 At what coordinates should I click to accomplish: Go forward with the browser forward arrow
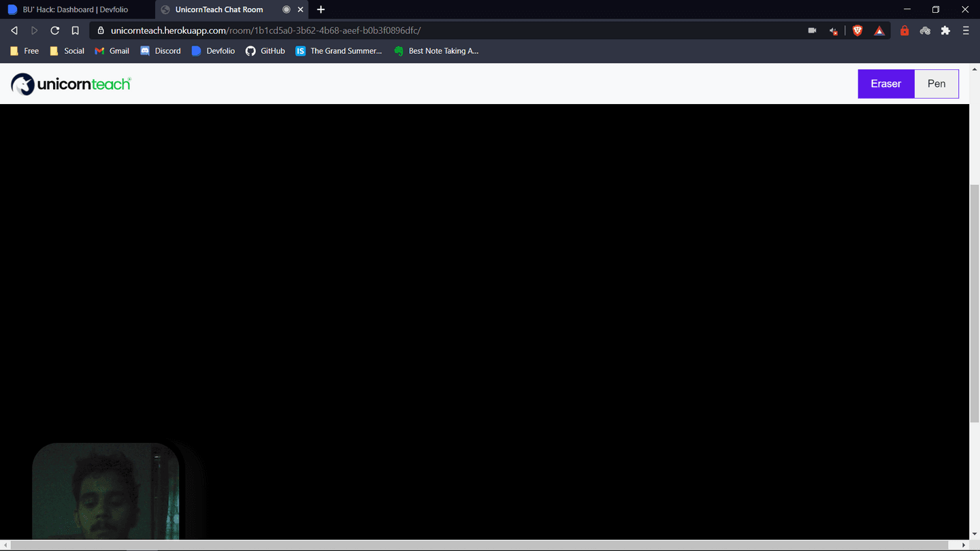(35, 31)
